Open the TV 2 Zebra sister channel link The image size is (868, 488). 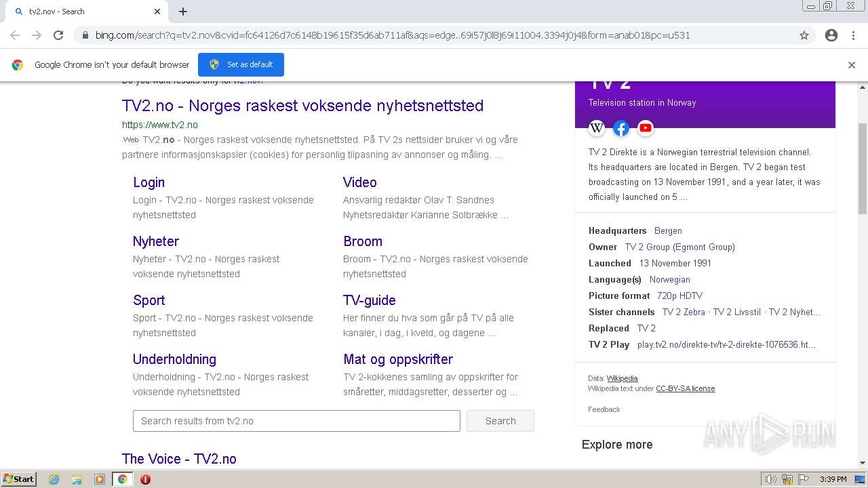(x=684, y=312)
